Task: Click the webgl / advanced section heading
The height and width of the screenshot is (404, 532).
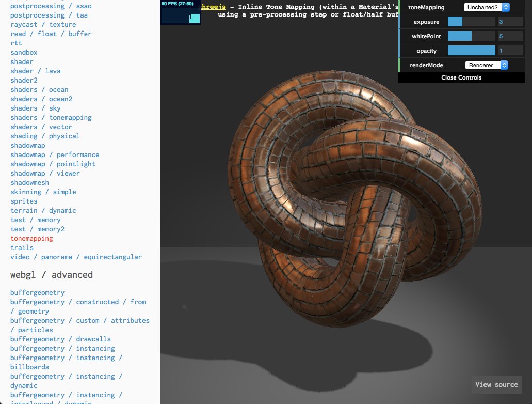Action: pos(51,274)
